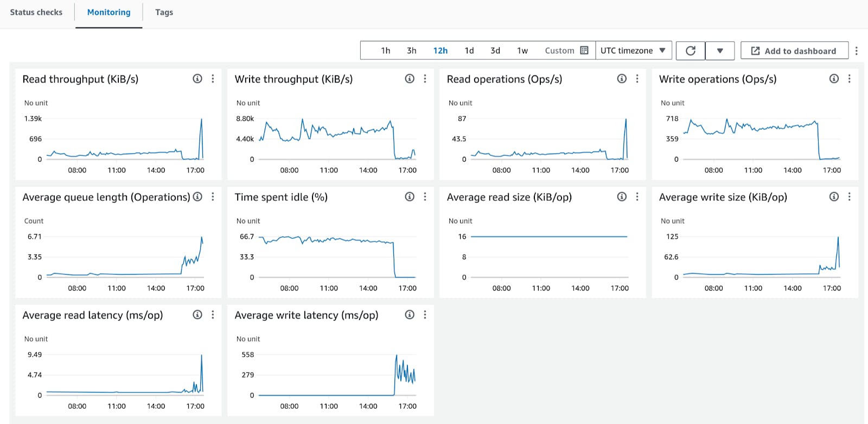This screenshot has width=868, height=424.
Task: Open info icon for Read throughput graph
Action: point(197,79)
